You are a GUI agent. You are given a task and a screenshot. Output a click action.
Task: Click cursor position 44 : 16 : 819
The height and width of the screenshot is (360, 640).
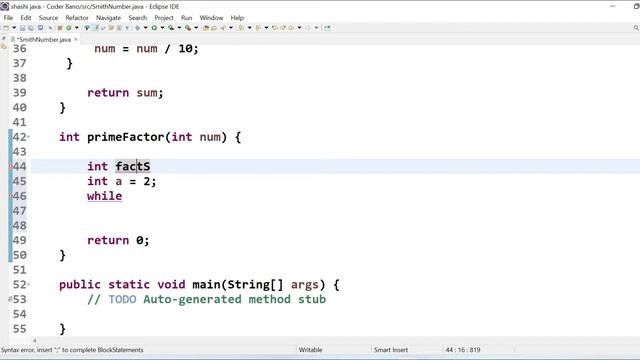tap(463, 350)
